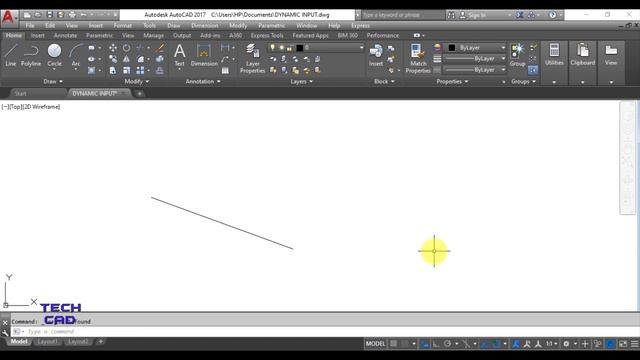The height and width of the screenshot is (360, 640).
Task: Switch to the Start drawing tab
Action: [x=20, y=93]
